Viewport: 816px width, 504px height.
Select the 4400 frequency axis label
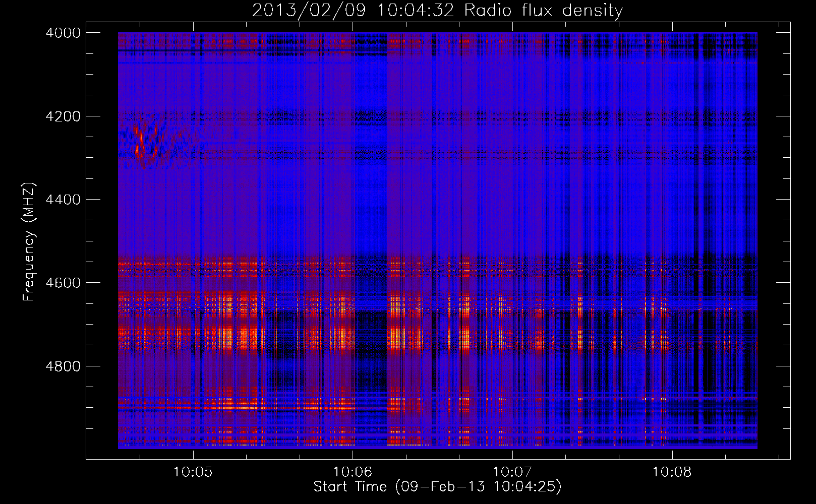[63, 200]
